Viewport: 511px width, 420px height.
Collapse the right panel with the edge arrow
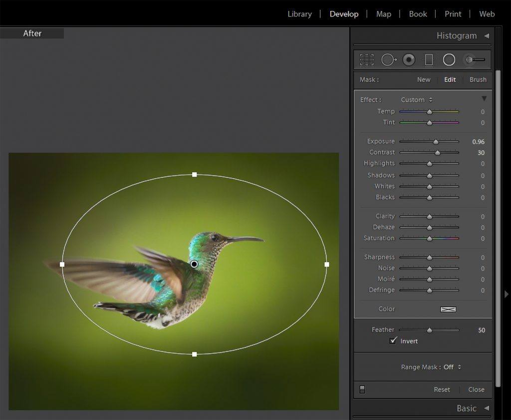pyautogui.click(x=507, y=294)
